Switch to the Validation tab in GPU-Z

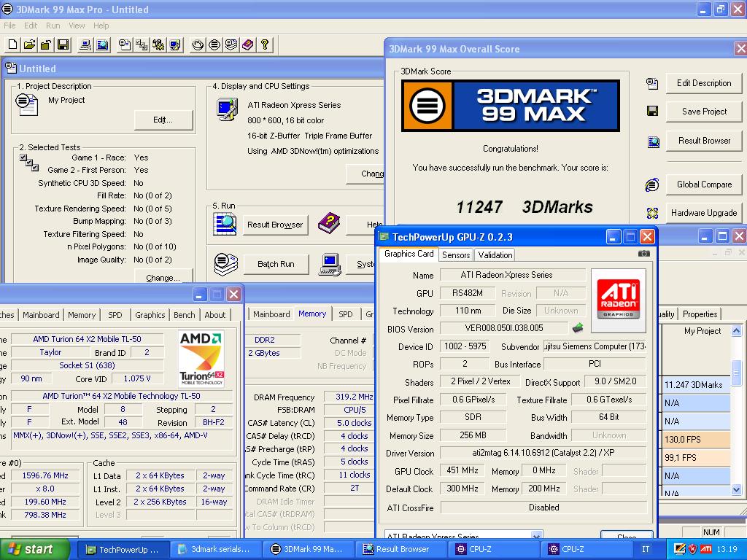[495, 254]
